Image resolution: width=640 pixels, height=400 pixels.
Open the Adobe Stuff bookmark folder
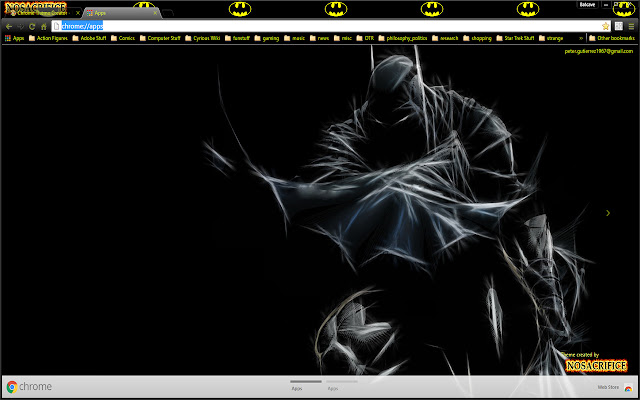[x=89, y=38]
